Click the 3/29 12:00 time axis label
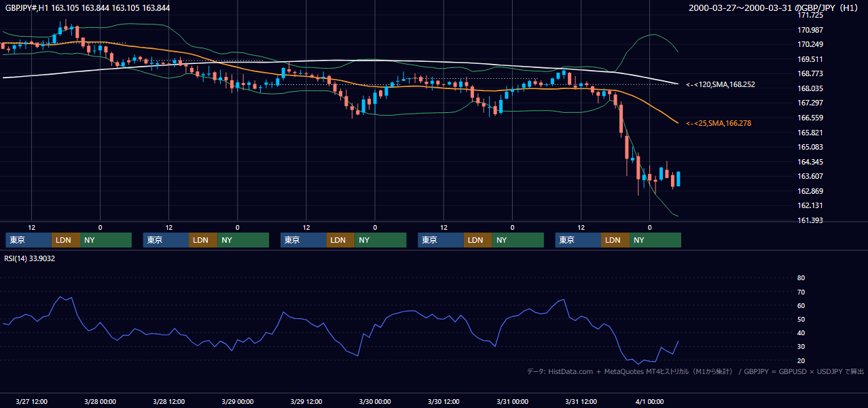 (306, 402)
